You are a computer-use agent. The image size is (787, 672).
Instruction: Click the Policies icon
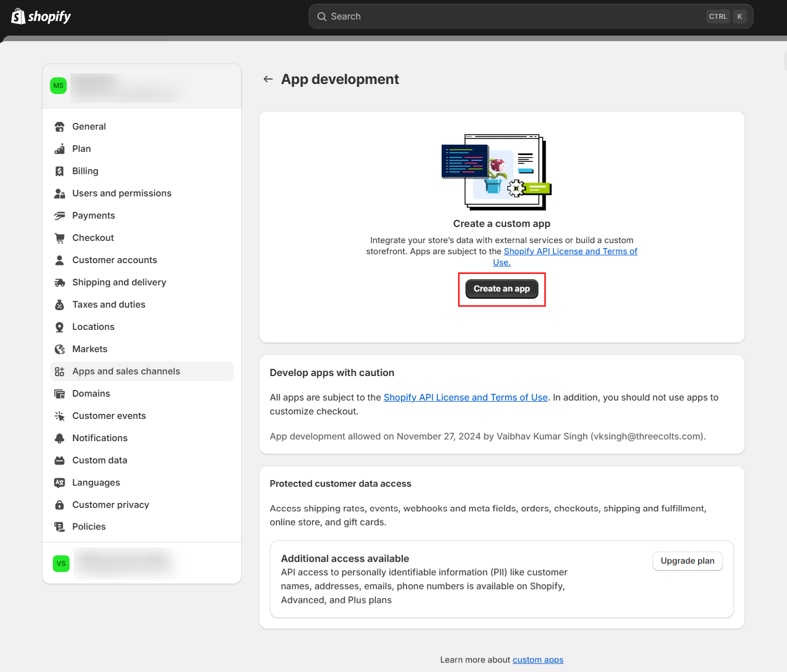point(60,527)
